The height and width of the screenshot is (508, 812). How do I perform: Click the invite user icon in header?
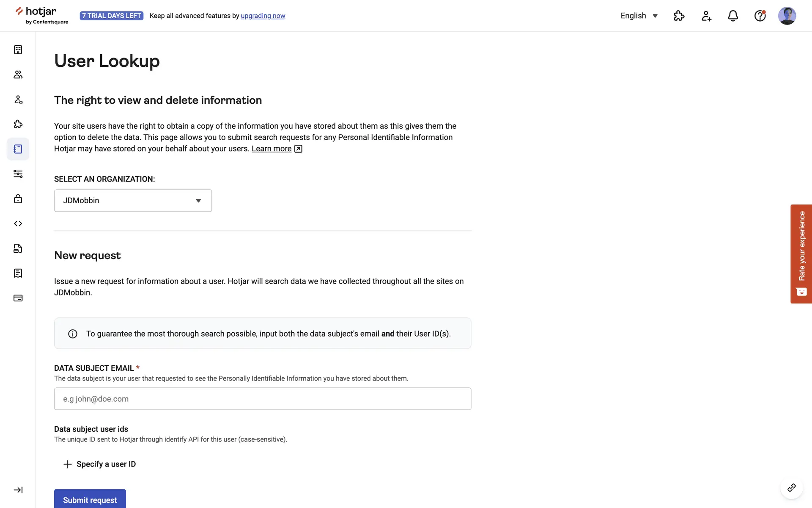tap(706, 16)
